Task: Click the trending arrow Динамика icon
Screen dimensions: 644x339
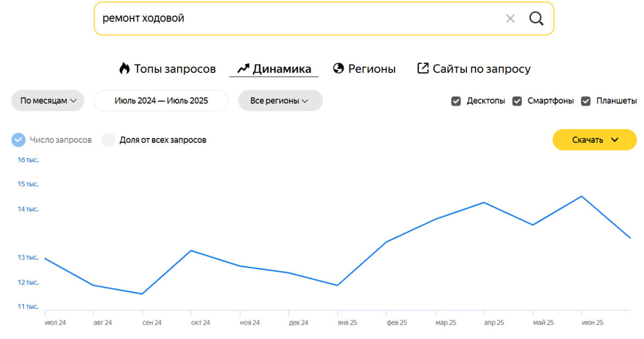Action: tap(243, 69)
